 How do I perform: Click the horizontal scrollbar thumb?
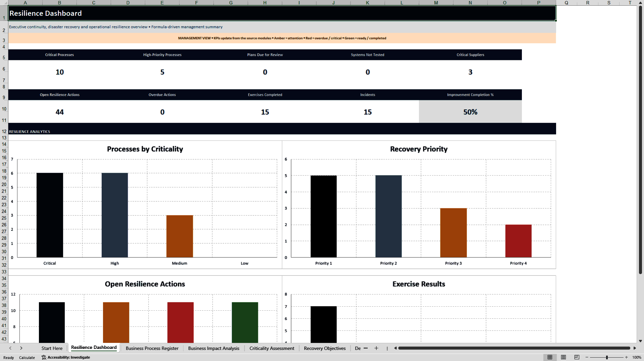tap(514, 348)
